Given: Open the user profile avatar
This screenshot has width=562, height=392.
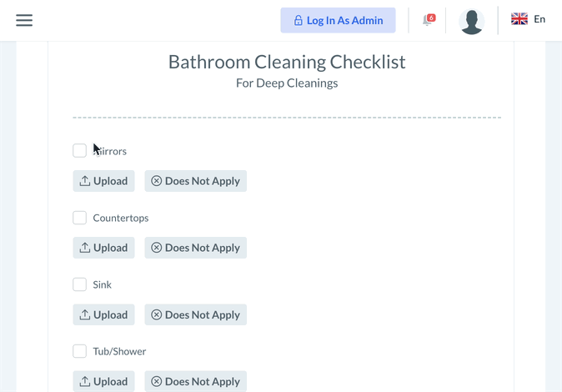Looking at the screenshot, I should tap(471, 21).
